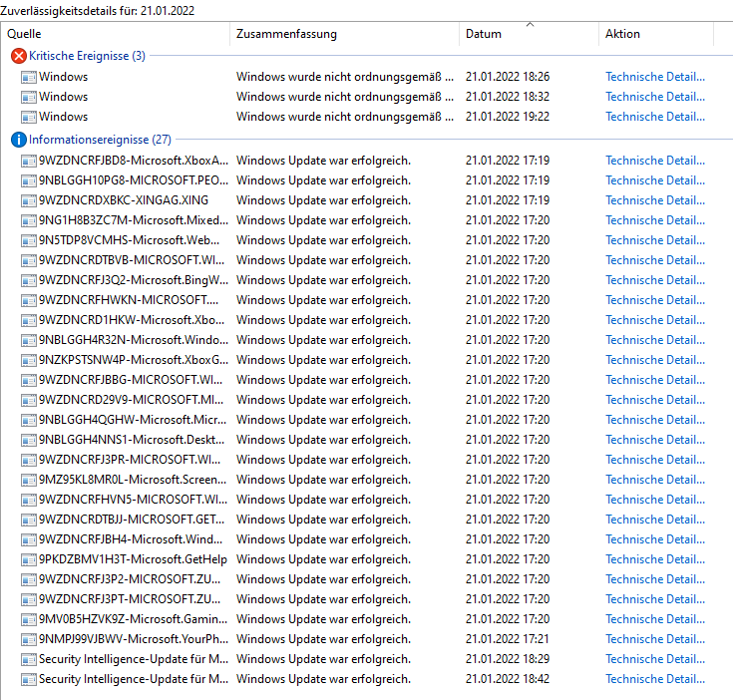Click the icon next to 9MV0B5HZVK9Z-Microsoft.Gamin
Image resolution: width=733 pixels, height=700 pixels.
coord(29,619)
